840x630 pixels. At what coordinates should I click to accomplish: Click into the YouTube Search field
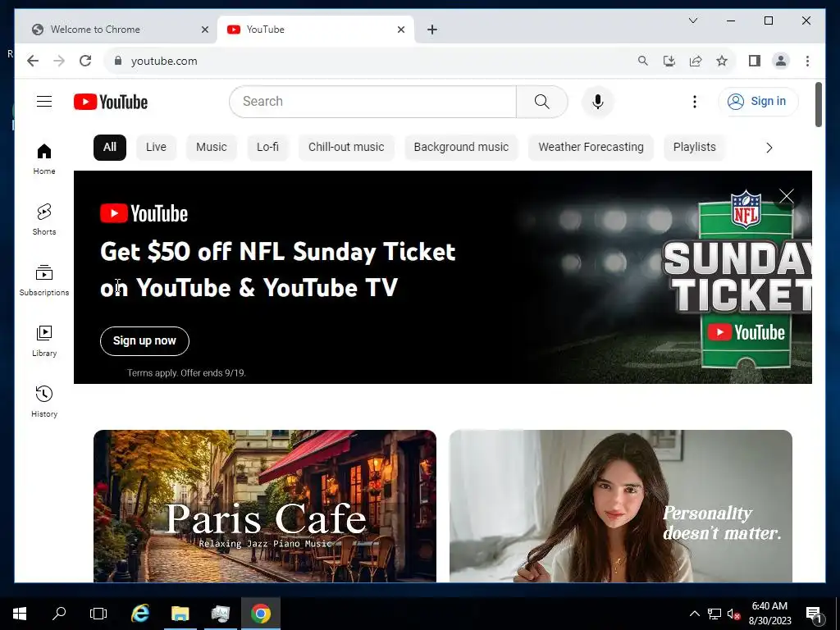pyautogui.click(x=373, y=101)
